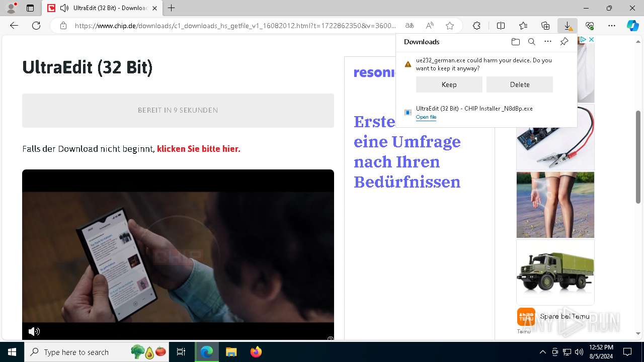Toggle split screen view
This screenshot has height=362, width=644.
[501, 26]
